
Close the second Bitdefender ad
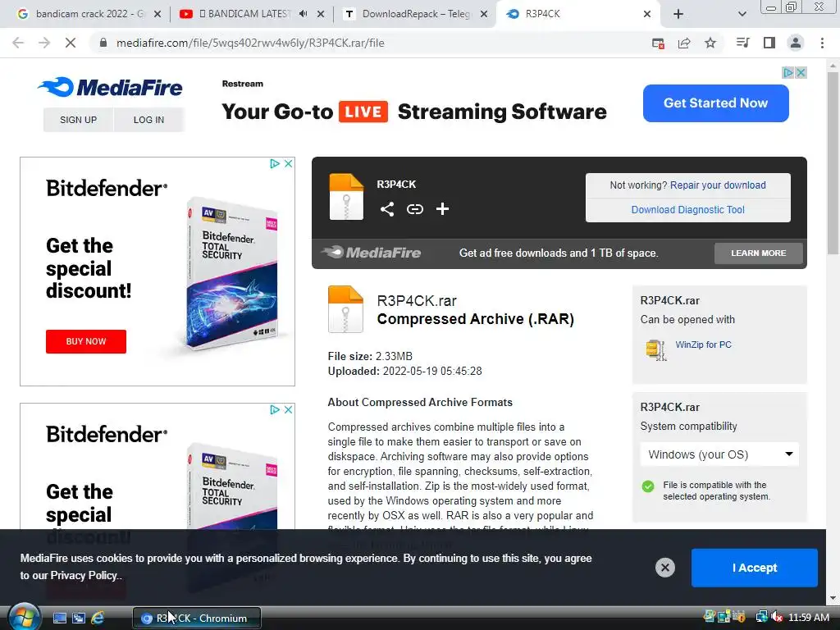click(x=288, y=410)
